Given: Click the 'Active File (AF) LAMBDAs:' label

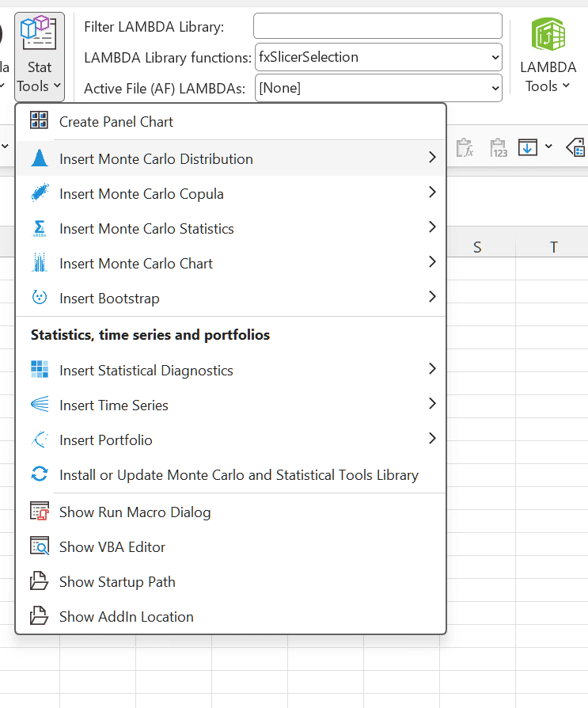Looking at the screenshot, I should point(165,88).
